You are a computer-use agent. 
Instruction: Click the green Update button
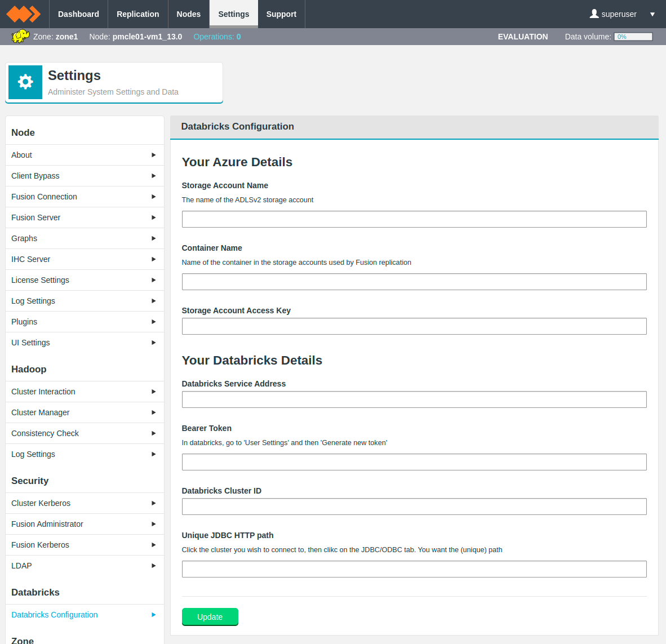coord(210,617)
